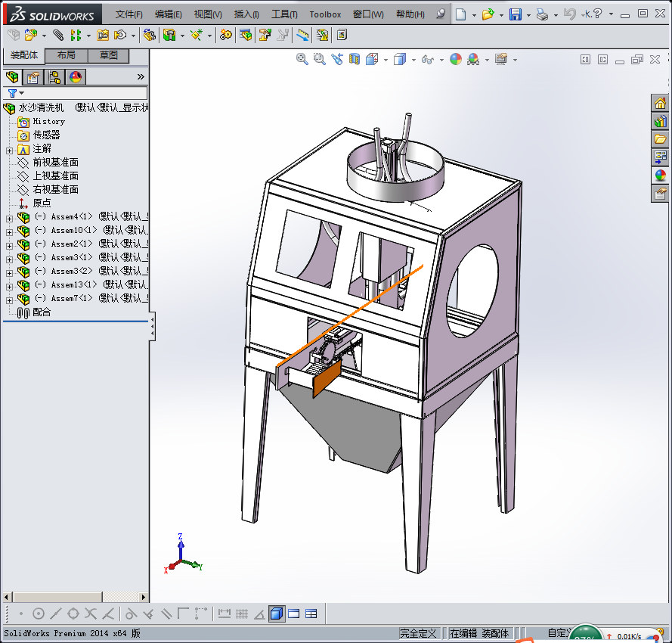Select the 前视基准面 plane in tree
Viewport: 672px width, 643px height.
point(56,162)
